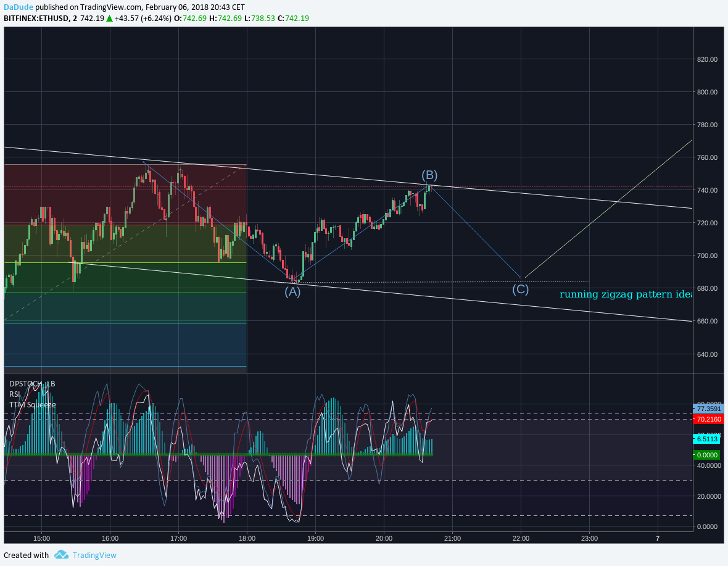
Task: Open the DaDude author link
Action: 19,7
